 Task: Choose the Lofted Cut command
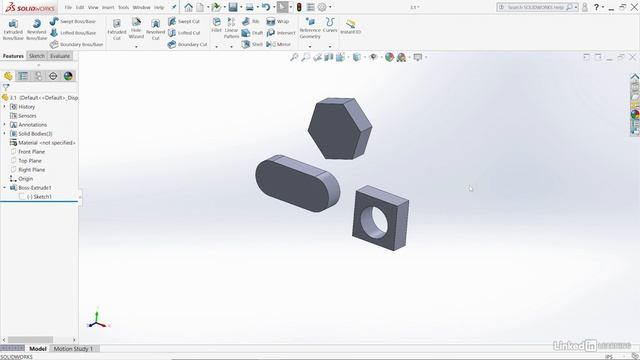point(184,33)
